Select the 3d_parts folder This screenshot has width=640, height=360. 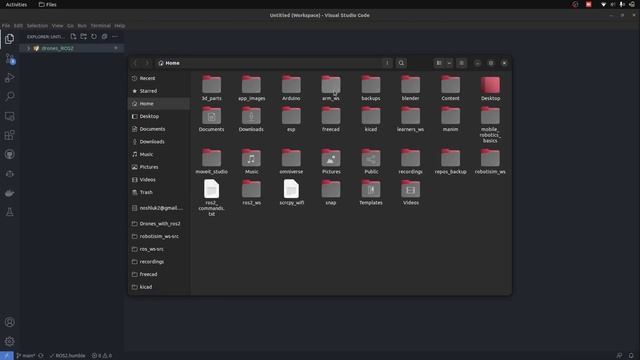[x=211, y=88]
